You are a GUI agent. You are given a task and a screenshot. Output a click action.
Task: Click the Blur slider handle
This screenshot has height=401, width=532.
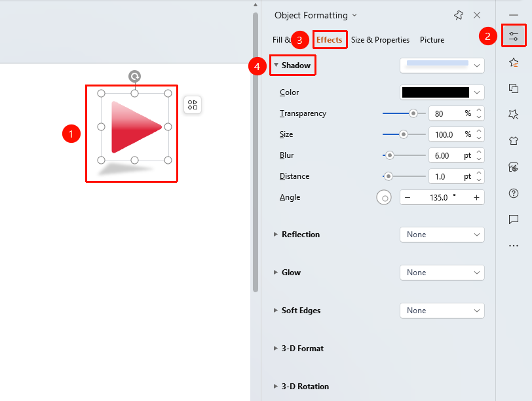389,155
